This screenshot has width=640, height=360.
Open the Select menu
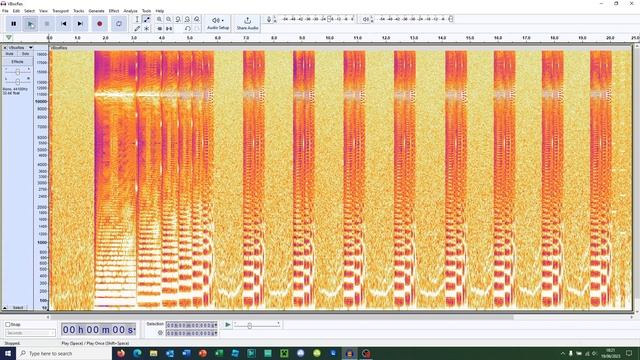click(29, 11)
